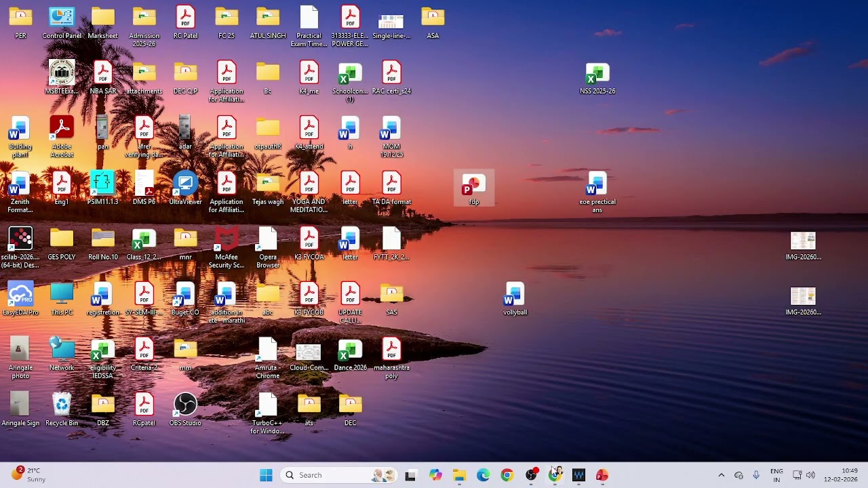Select the eligibility IEDSSA Excel file

tap(103, 359)
